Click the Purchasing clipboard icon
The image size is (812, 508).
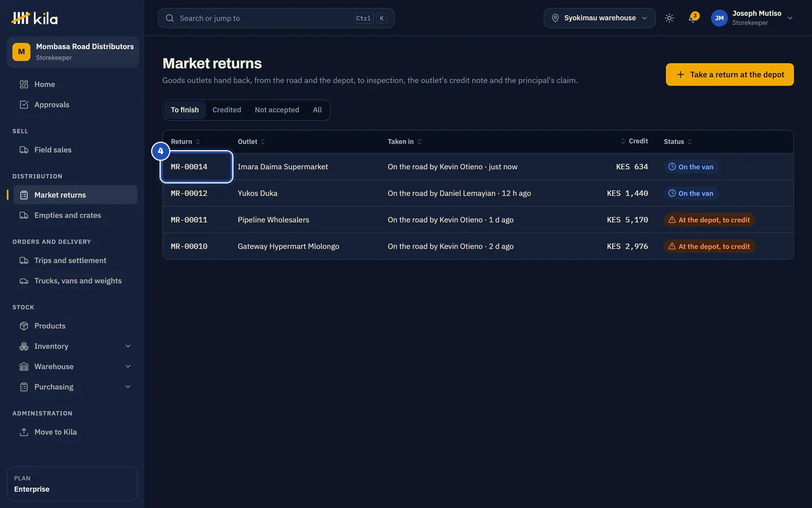click(x=24, y=387)
